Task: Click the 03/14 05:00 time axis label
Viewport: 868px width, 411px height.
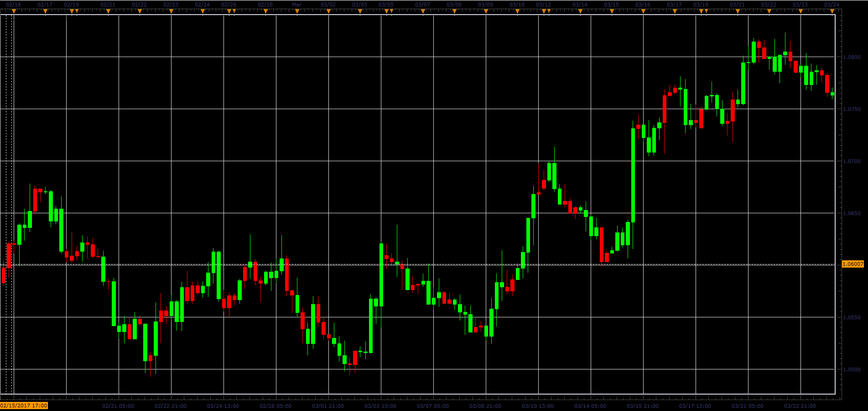Action: tap(590, 406)
